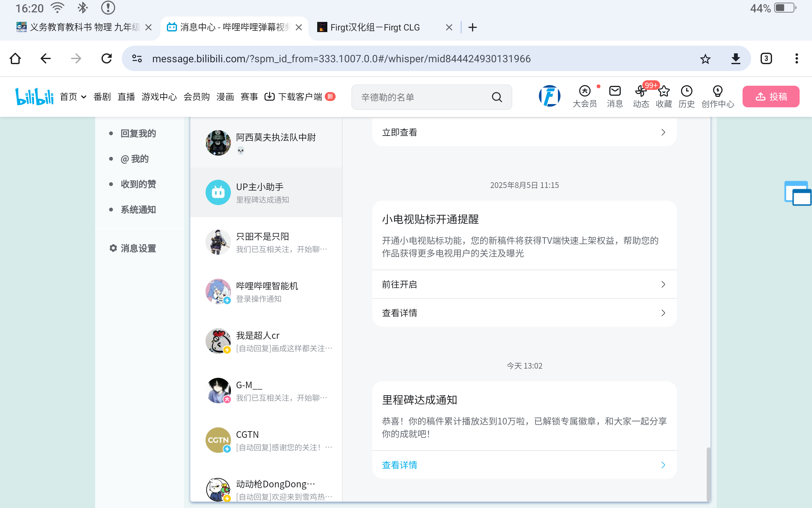Click the floating window icon at right edge
812x508 pixels.
798,193
